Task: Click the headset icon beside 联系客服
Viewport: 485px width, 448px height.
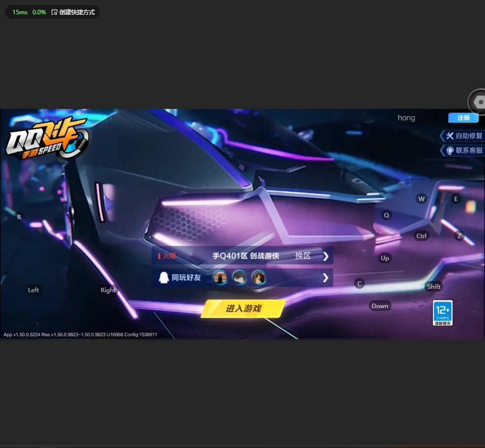Action: (450, 150)
